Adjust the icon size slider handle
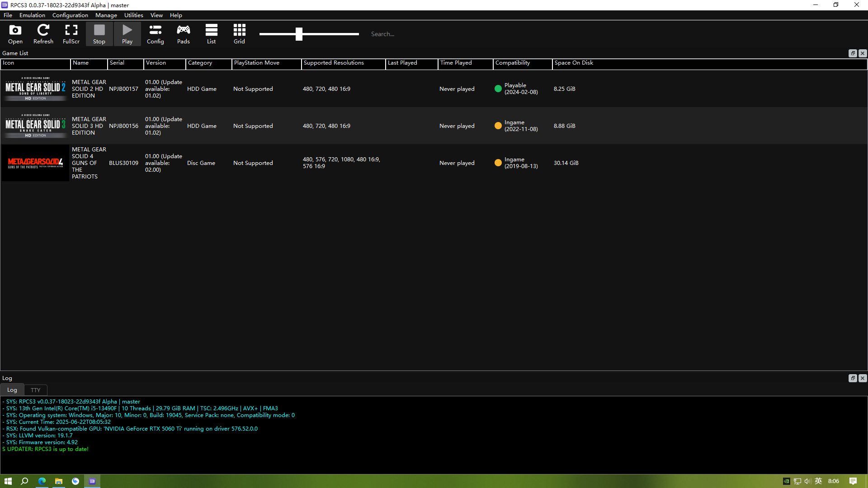Viewport: 868px width, 488px height. click(x=299, y=34)
